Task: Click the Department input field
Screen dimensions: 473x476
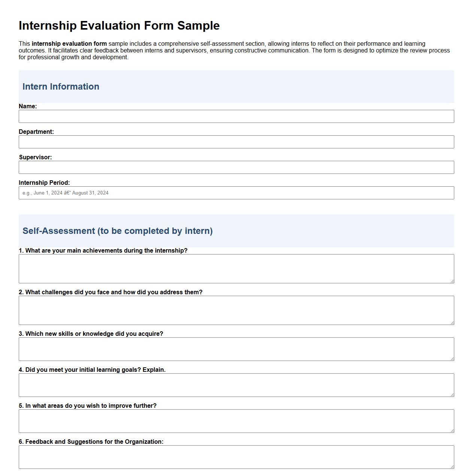Action: (236, 142)
